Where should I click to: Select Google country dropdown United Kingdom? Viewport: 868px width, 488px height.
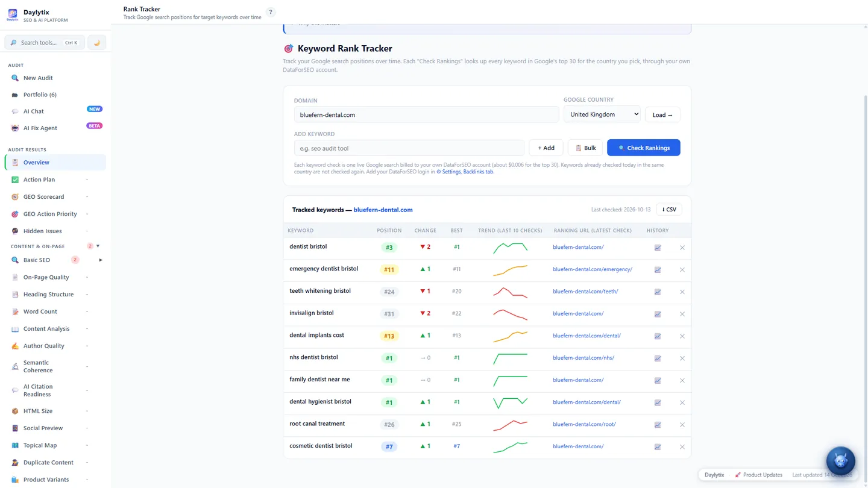tap(602, 114)
